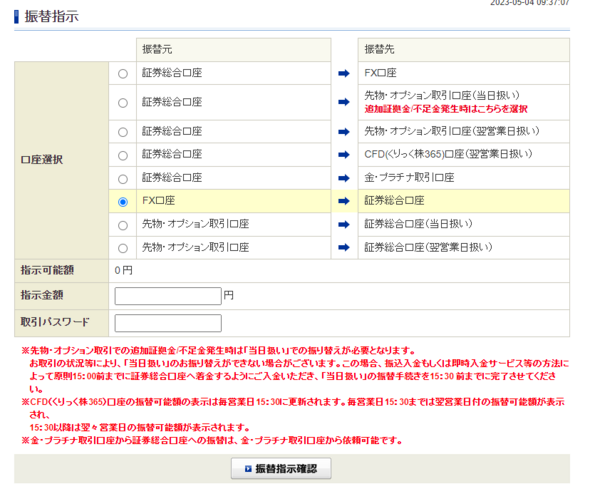This screenshot has height=489, width=600.
Task: Click red note 追加証拠金/不足金発生時はこちらを選択
Action: pos(446,109)
